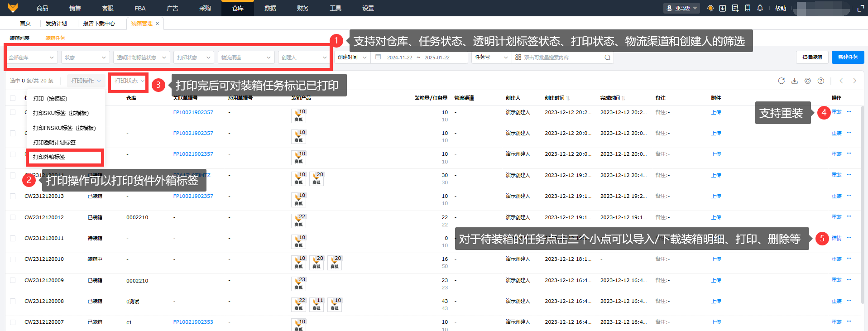Screen dimensions: 868x331
Task: Click more options dots for CW2312120013
Action: pyautogui.click(x=849, y=196)
